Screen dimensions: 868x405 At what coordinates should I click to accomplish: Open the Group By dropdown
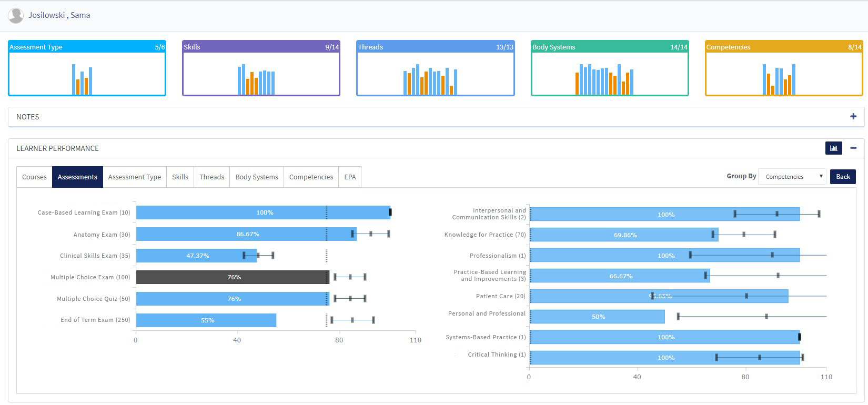coord(792,177)
